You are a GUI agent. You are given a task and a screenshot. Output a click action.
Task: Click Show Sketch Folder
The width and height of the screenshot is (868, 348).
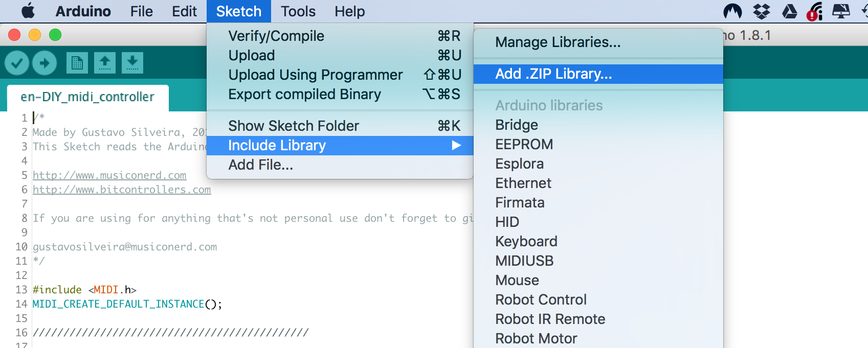[294, 126]
